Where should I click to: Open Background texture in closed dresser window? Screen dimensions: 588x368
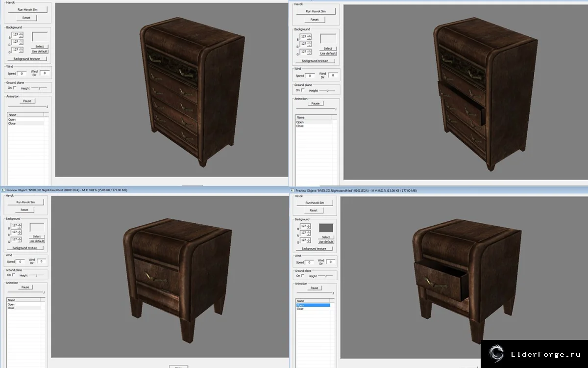coord(27,59)
